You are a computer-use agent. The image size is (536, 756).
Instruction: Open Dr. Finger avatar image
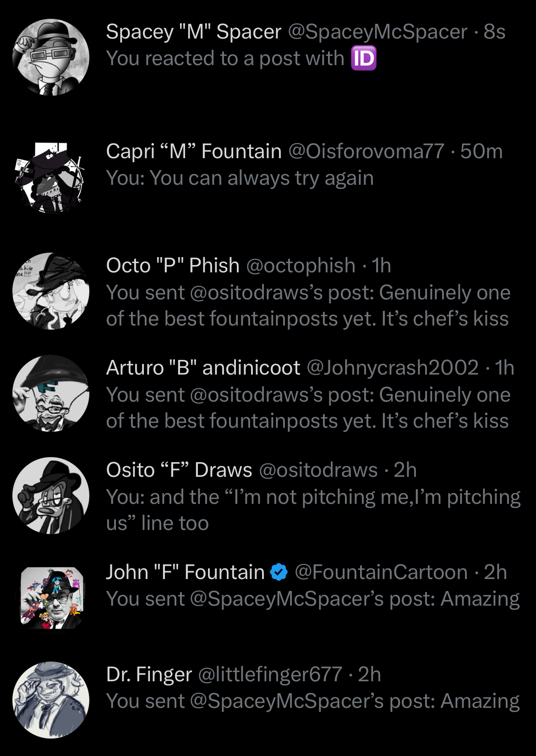(x=51, y=700)
